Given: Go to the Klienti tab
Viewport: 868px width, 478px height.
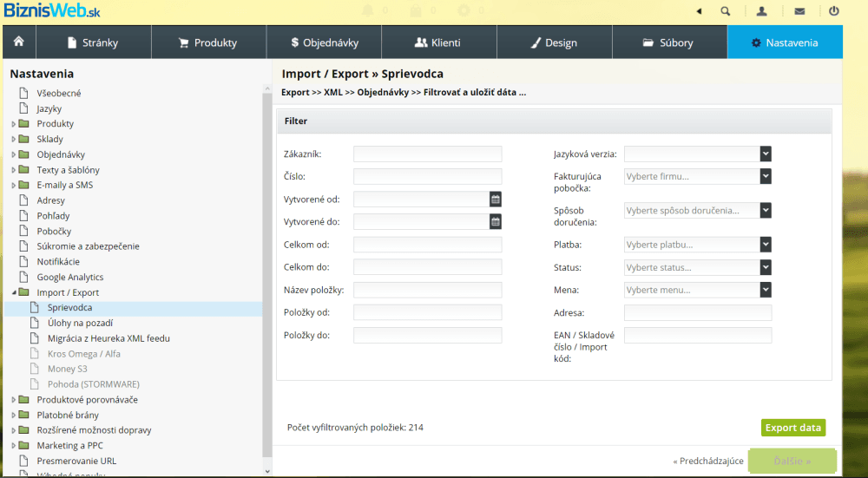Looking at the screenshot, I should [x=439, y=42].
